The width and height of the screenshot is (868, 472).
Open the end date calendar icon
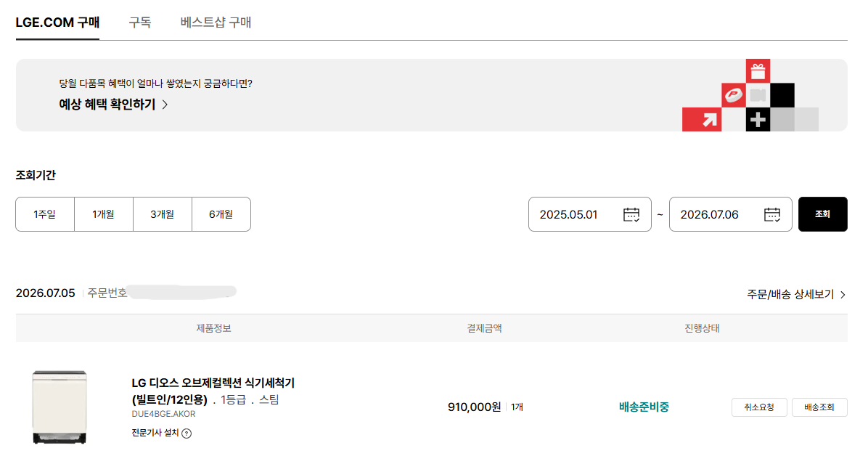pyautogui.click(x=771, y=214)
